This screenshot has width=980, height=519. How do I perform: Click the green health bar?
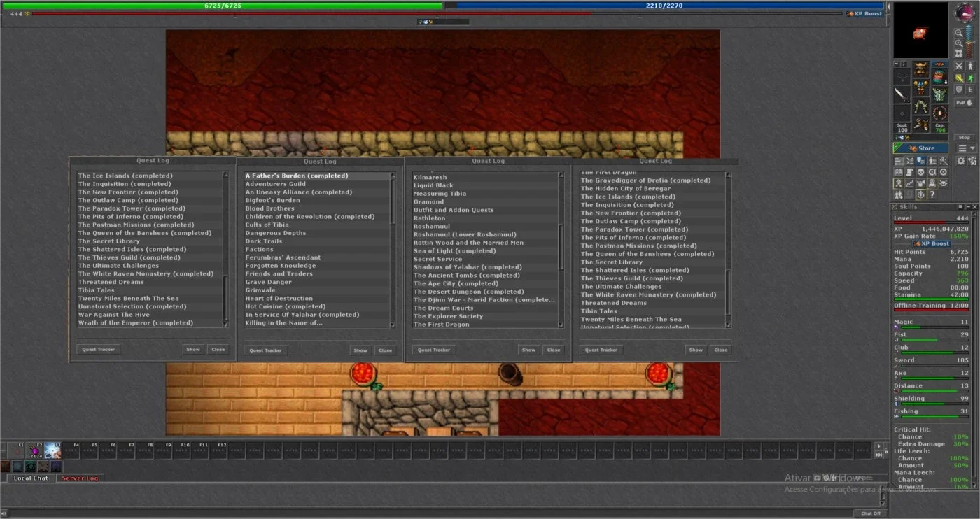pyautogui.click(x=222, y=5)
